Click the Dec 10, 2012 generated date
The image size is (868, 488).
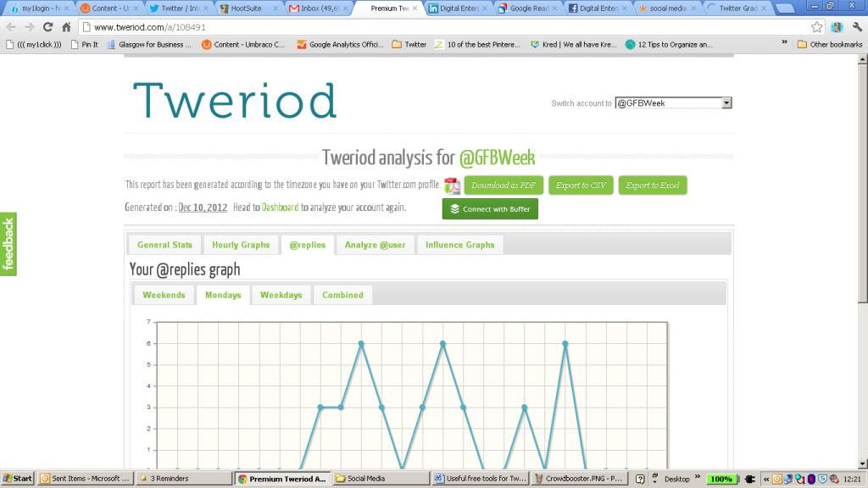pyautogui.click(x=203, y=208)
